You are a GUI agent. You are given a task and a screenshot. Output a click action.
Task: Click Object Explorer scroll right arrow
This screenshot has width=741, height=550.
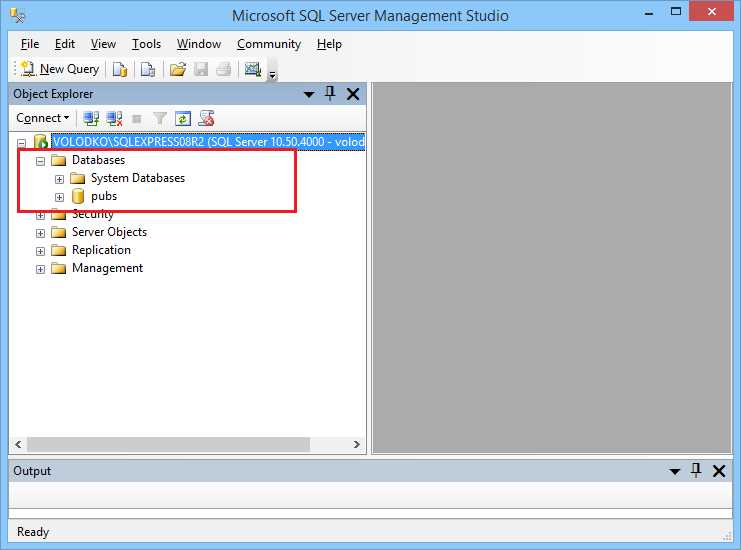[x=357, y=444]
